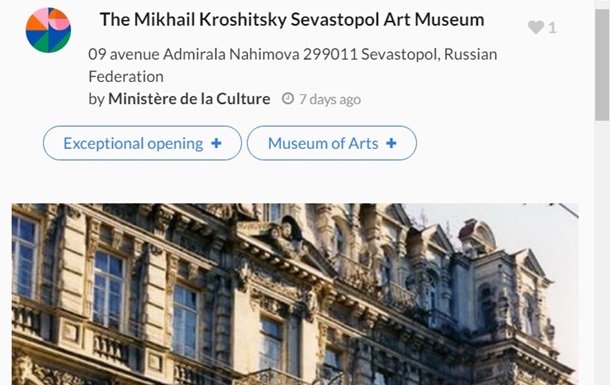The image size is (610, 385).
Task: Select the Museum of Arts tag
Action: 331,143
